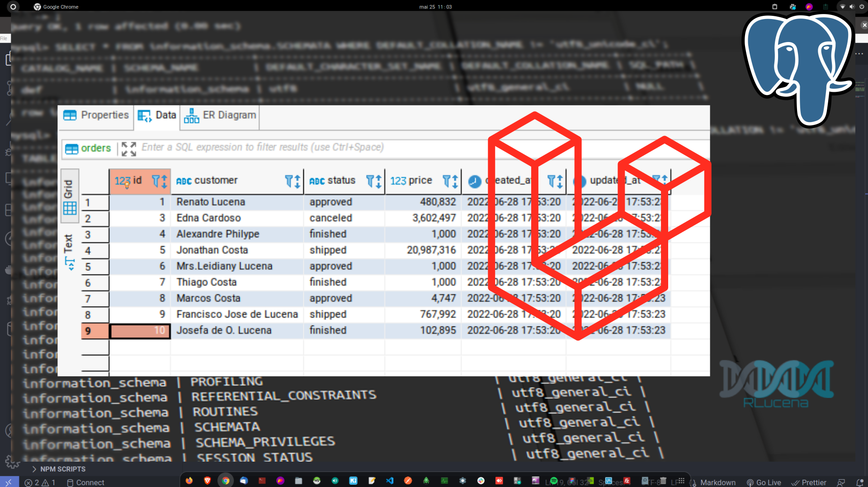Open filter/sort on the price column

(x=450, y=181)
